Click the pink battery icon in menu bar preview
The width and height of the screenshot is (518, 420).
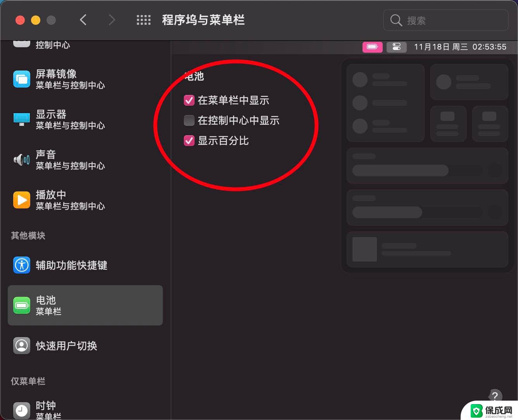373,47
